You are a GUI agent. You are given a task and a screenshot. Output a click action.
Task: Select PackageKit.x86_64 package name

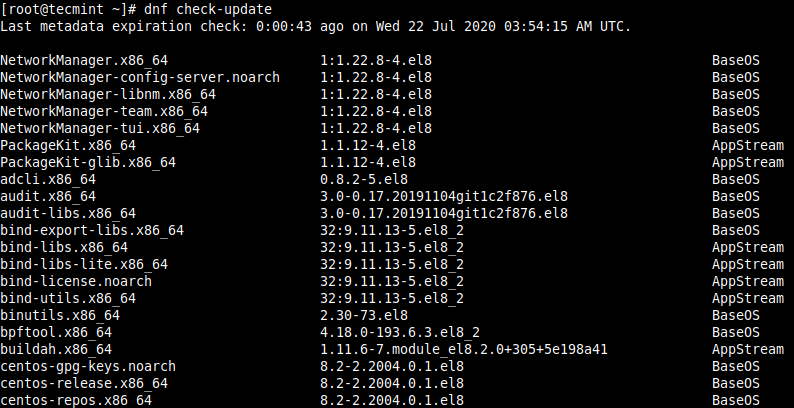(x=68, y=146)
